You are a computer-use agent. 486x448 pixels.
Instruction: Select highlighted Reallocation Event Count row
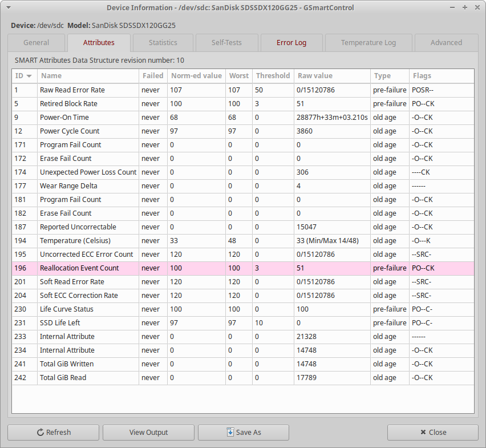pos(243,268)
